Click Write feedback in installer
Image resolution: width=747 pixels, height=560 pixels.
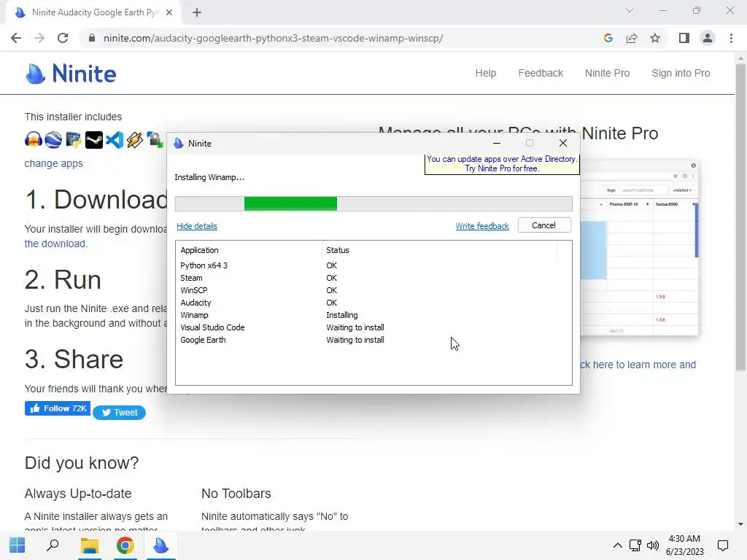(x=482, y=226)
